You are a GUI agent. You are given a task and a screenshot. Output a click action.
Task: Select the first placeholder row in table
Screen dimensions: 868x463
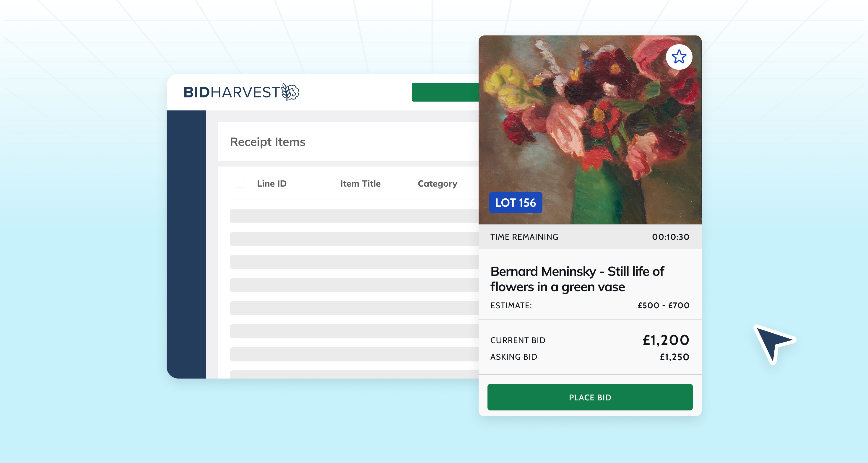[x=354, y=216]
